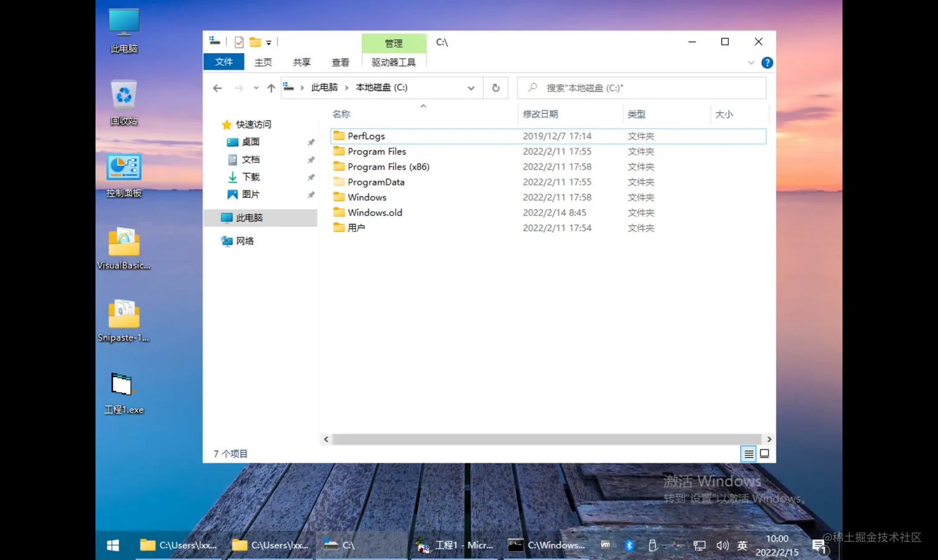Switch to the 共享 ribbon tab
This screenshot has height=560, width=938.
(301, 62)
